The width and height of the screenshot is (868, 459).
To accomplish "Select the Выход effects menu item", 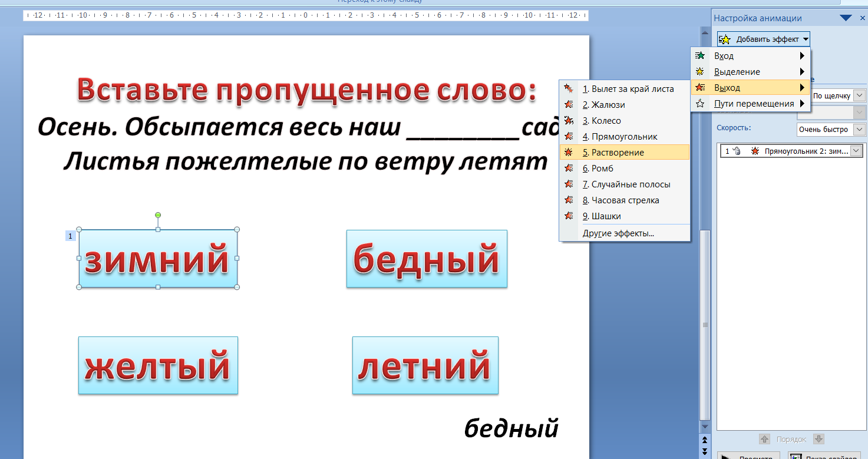I will (x=751, y=88).
